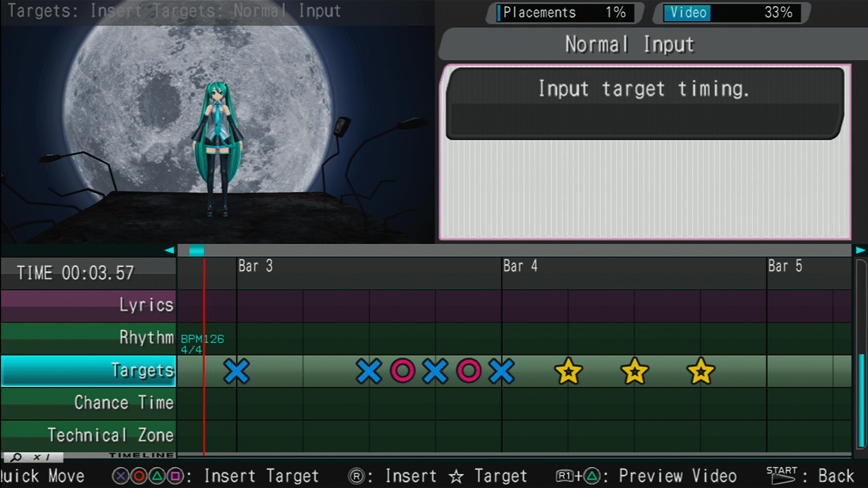Click the Back hint label
The width and height of the screenshot is (868, 488).
(835, 476)
